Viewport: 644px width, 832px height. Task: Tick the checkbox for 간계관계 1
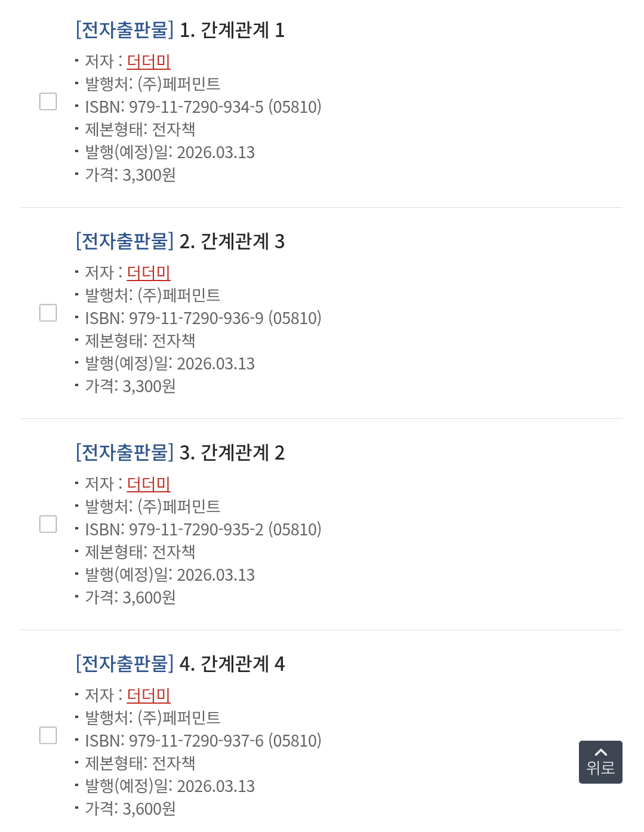coord(48,101)
